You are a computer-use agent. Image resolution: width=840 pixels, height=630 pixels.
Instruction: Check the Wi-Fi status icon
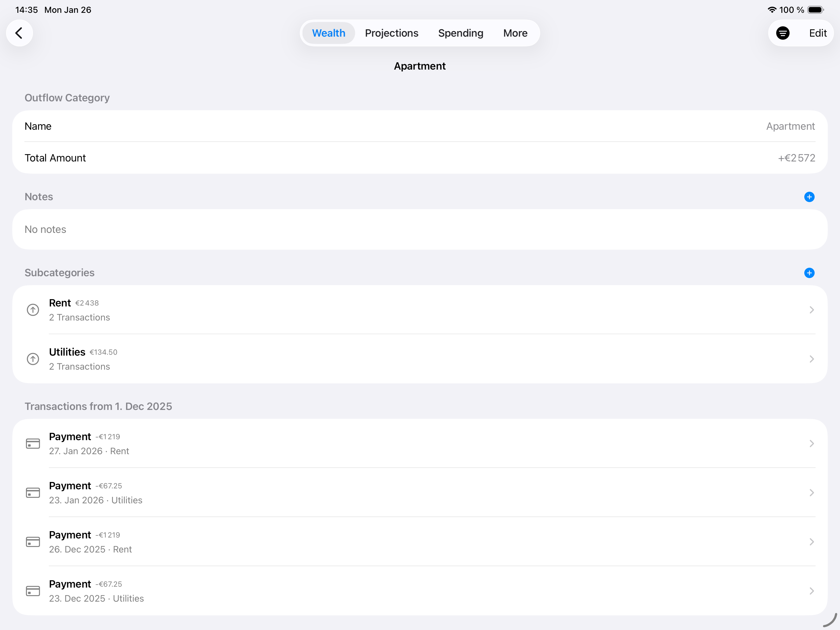click(772, 10)
